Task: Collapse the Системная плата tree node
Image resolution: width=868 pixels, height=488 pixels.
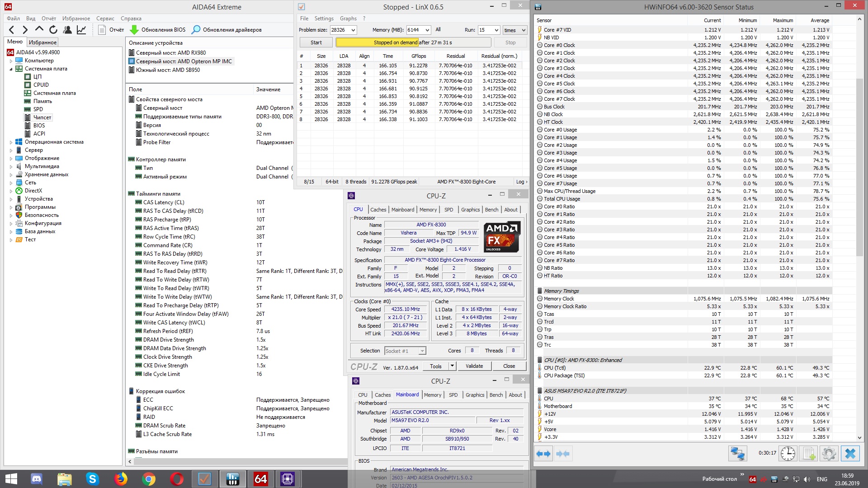Action: [x=11, y=69]
